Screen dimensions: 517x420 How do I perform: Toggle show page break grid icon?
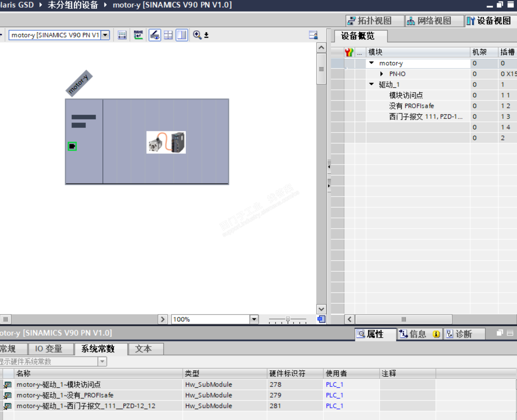[x=168, y=35]
